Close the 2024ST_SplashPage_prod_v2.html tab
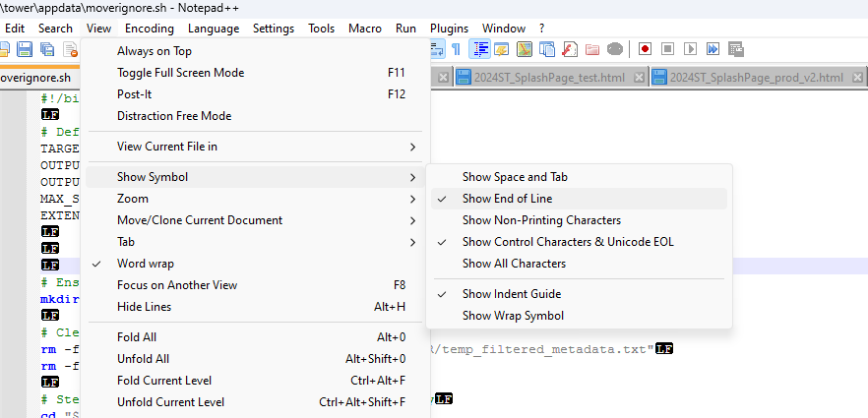The image size is (868, 418). (857, 78)
